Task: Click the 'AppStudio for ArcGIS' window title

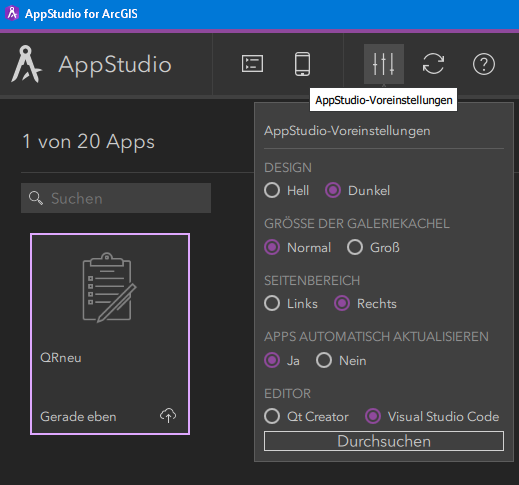Action: 81,14
